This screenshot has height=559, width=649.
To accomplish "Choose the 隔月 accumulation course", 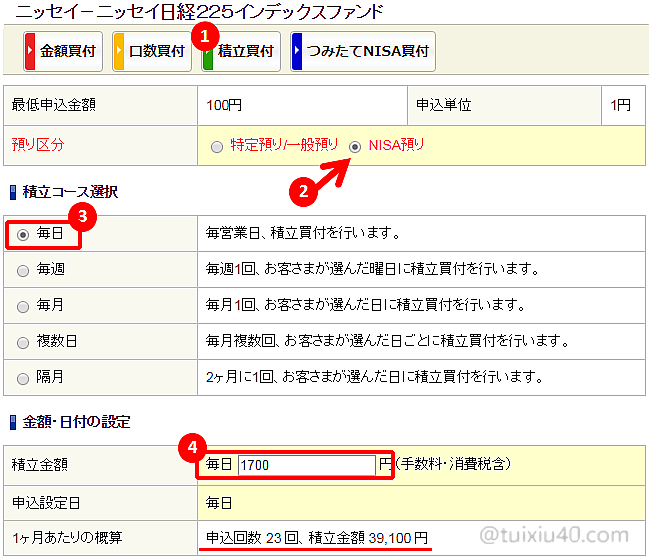I will [x=23, y=379].
